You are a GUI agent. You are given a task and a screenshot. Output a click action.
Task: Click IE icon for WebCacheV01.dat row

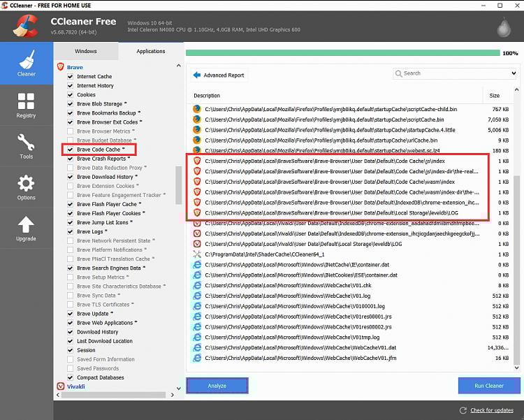(197, 347)
